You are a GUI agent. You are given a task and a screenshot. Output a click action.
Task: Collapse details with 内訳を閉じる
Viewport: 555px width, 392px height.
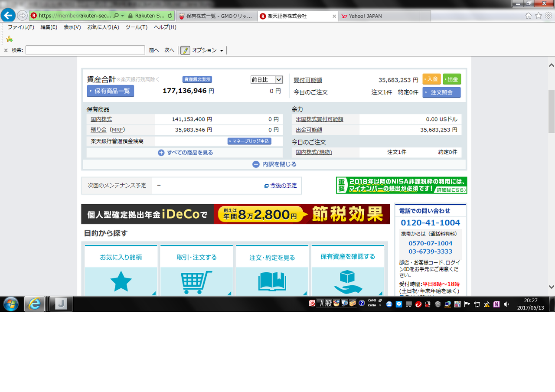pyautogui.click(x=275, y=164)
